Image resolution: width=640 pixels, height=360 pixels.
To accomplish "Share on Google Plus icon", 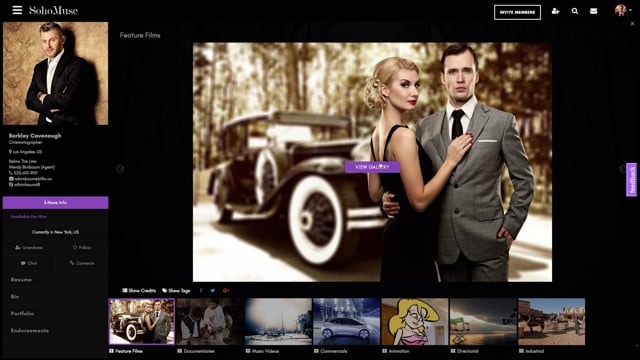I will (226, 291).
